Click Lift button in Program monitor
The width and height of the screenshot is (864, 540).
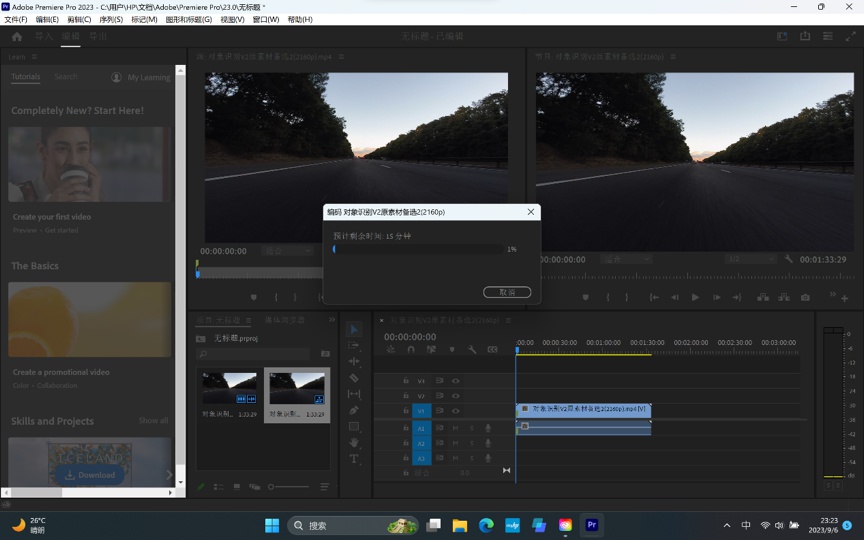(763, 297)
